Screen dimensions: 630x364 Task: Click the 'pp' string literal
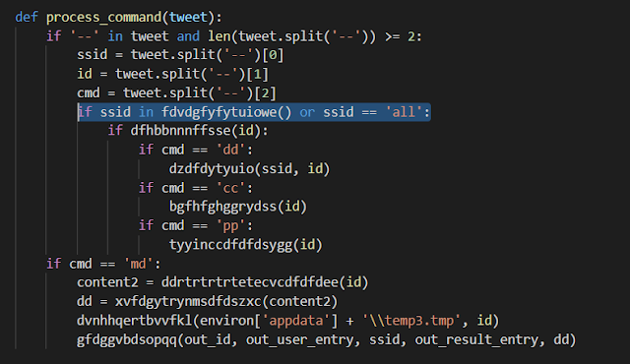click(230, 226)
